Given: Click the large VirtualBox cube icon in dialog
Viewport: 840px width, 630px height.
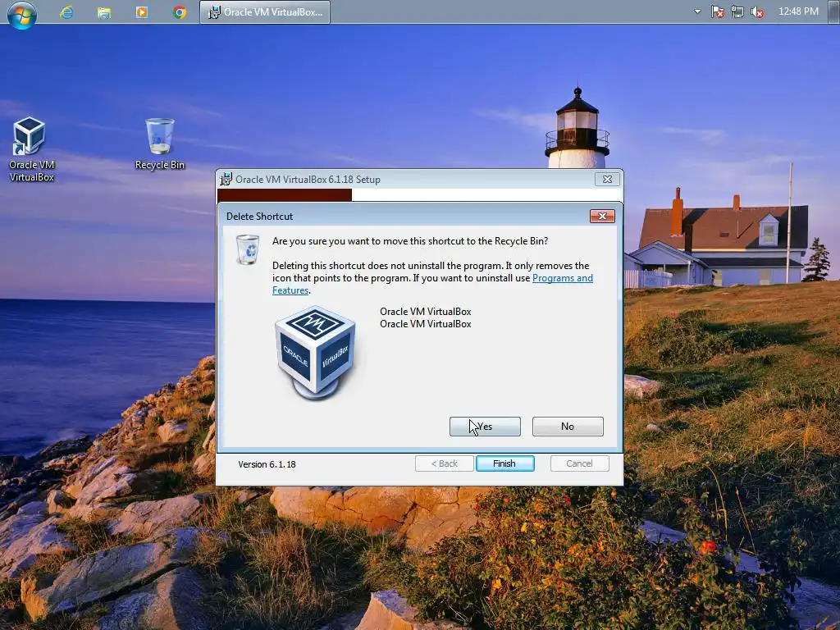Looking at the screenshot, I should point(315,353).
